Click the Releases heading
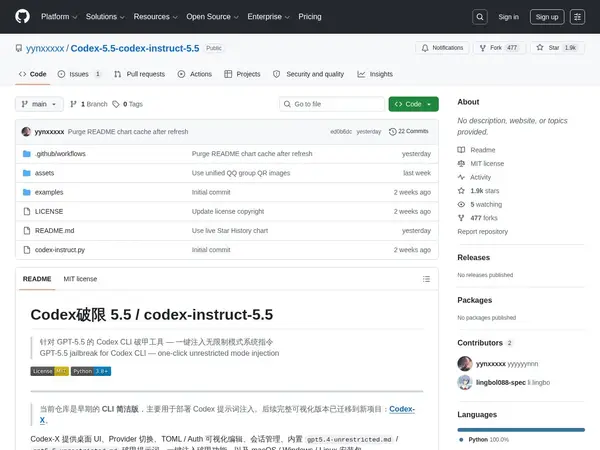600x450 pixels. (x=473, y=258)
